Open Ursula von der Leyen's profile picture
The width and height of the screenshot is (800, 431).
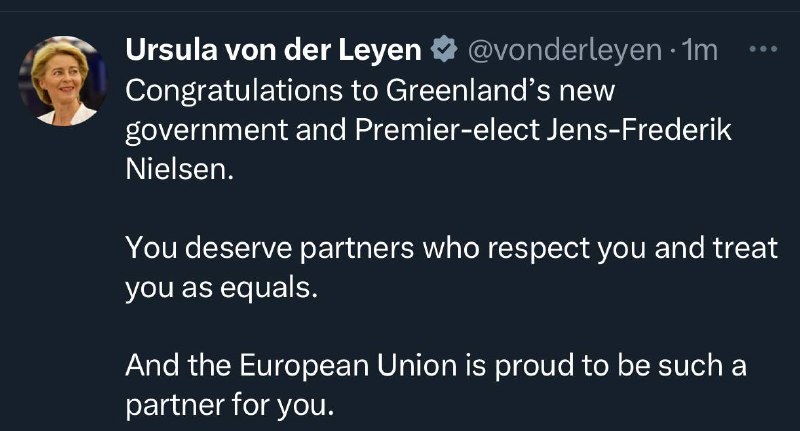tap(63, 81)
